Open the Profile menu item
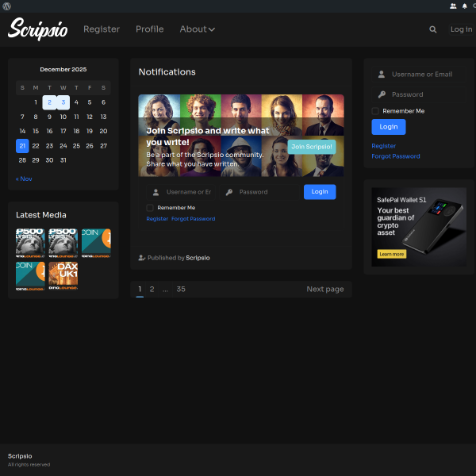The height and width of the screenshot is (476, 476). click(x=150, y=29)
